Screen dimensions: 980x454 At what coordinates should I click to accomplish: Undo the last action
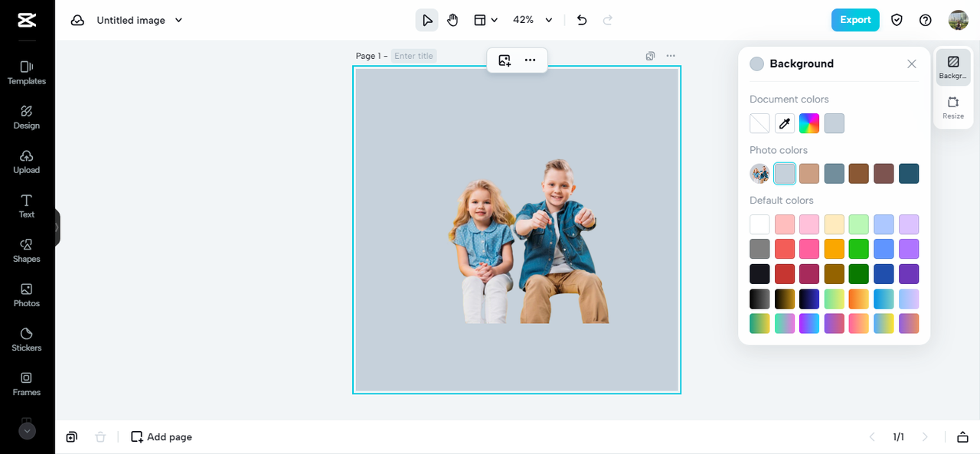582,20
